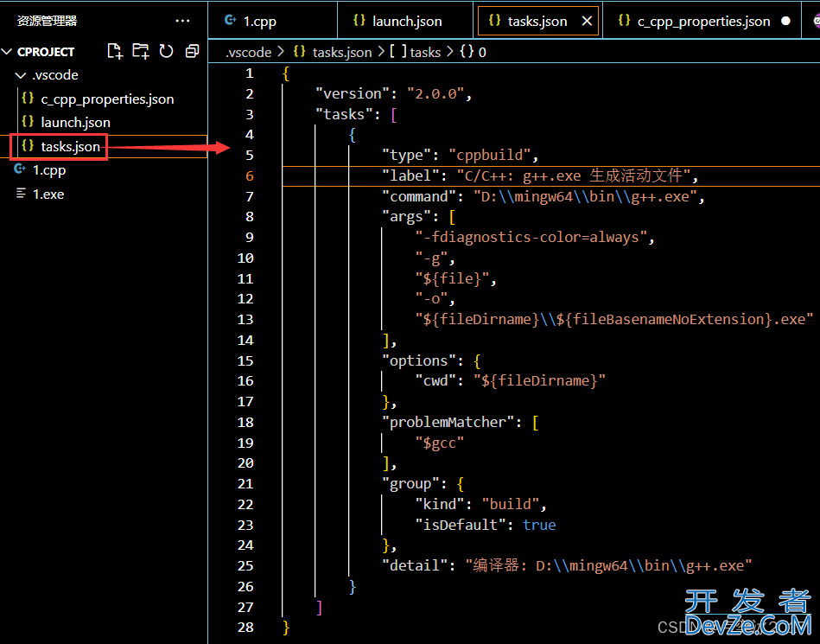Click the "cppbuild" value on line 5
Screen dimensions: 820x644
(489, 155)
